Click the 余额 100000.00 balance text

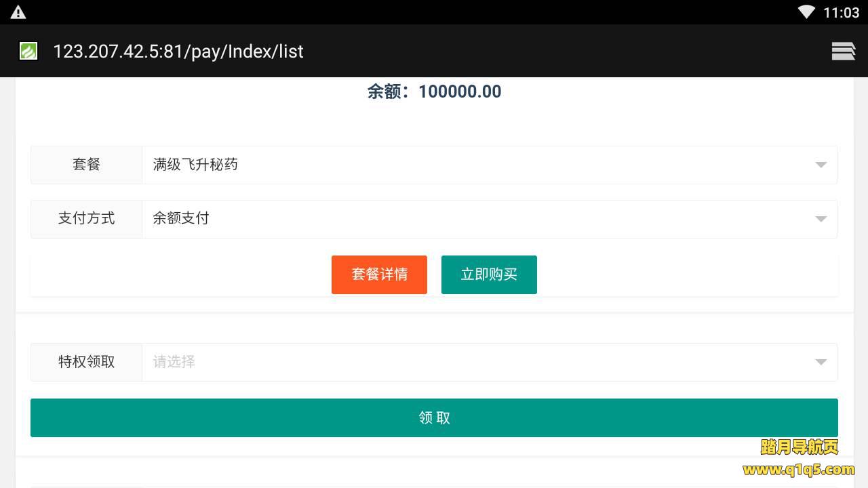[434, 91]
